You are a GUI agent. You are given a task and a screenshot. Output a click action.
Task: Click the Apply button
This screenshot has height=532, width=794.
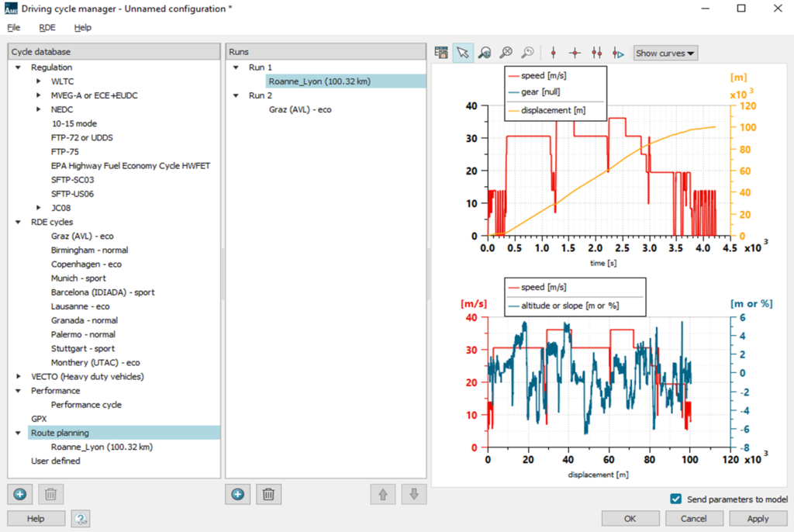pos(757,518)
